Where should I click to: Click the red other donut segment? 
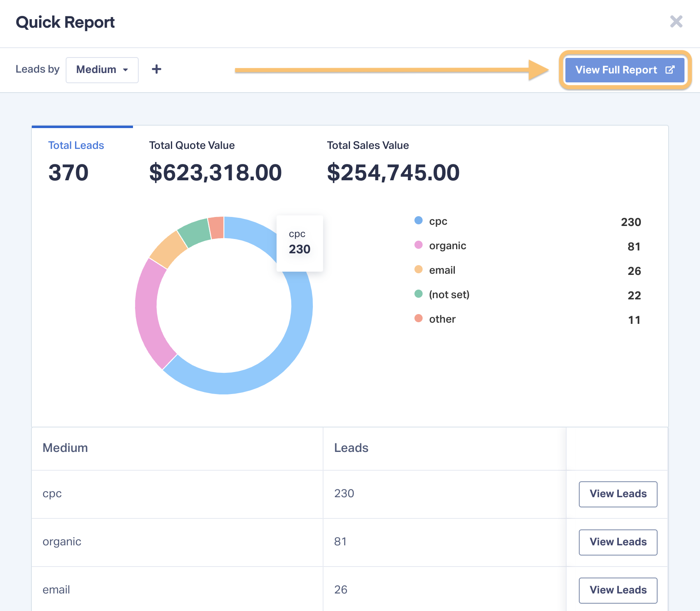216,228
